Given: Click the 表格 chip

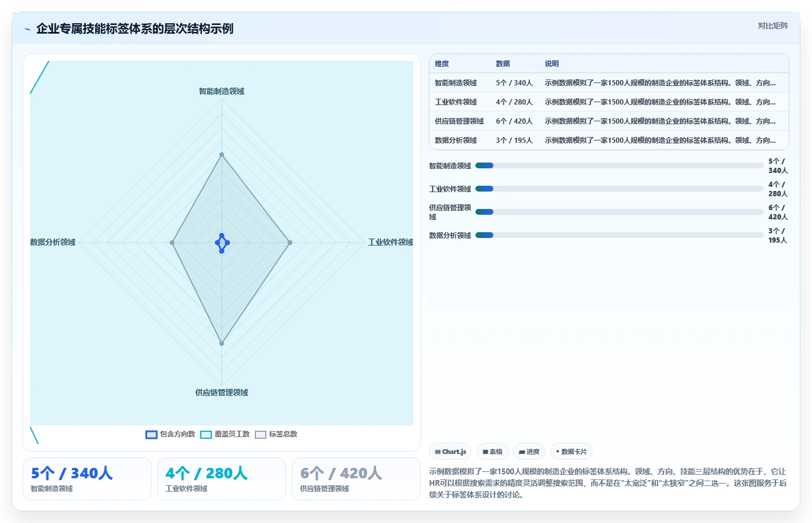Looking at the screenshot, I should 492,452.
